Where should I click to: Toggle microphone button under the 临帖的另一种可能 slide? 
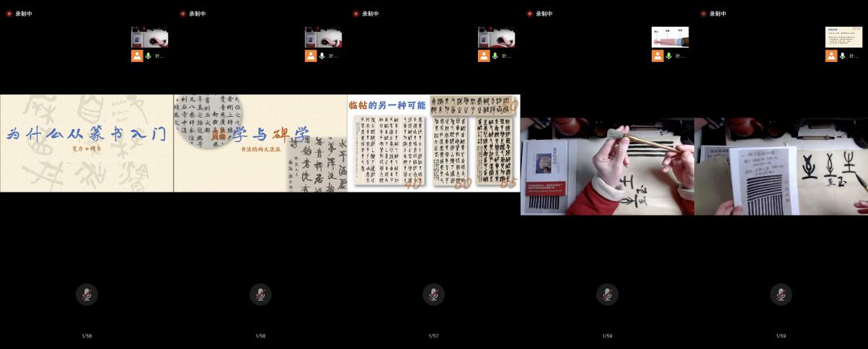(433, 294)
